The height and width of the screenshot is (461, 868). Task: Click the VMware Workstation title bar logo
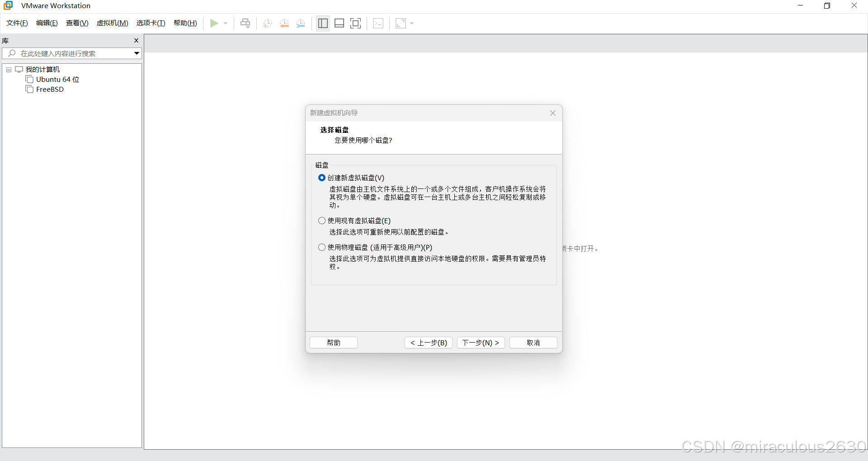pos(8,5)
